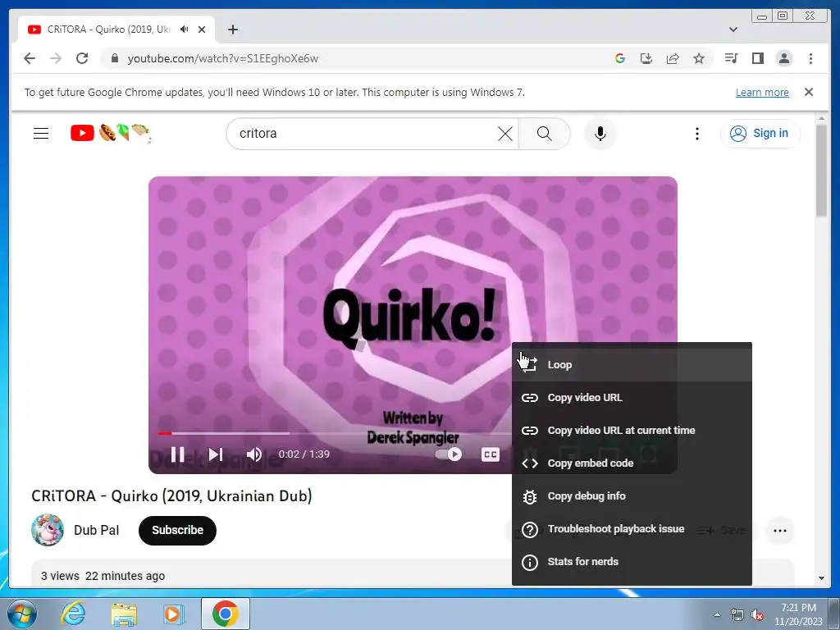Bookmark this tab with star

click(699, 58)
